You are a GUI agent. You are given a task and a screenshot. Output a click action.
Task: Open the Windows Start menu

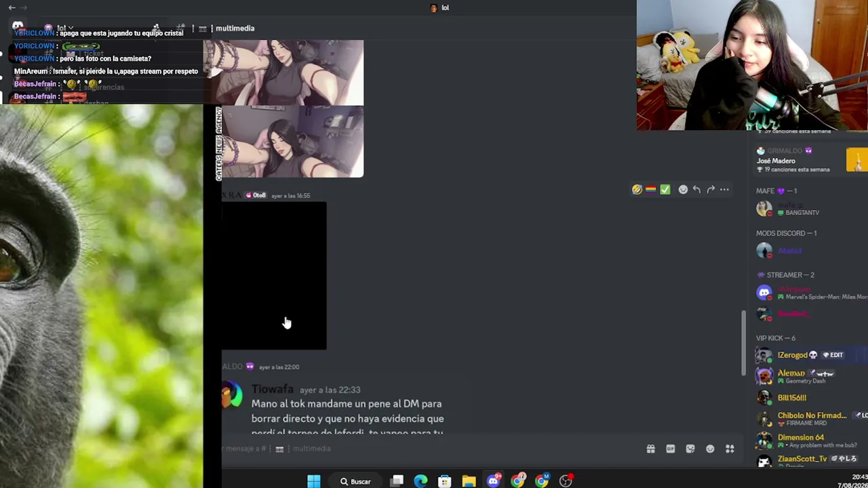pyautogui.click(x=313, y=481)
